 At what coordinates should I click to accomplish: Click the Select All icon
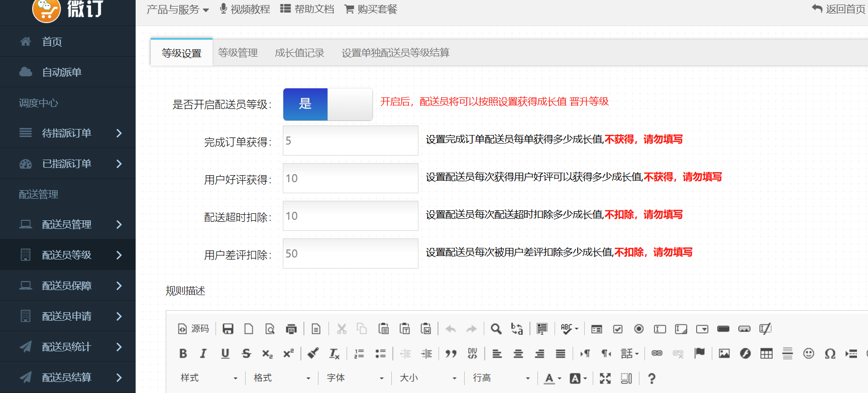point(542,329)
